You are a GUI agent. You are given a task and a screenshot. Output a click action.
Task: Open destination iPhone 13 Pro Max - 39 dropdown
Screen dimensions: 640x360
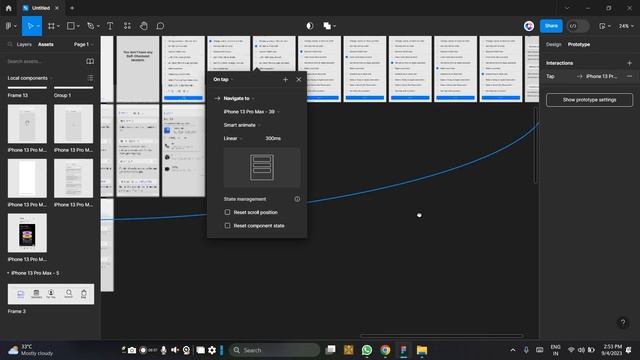pos(251,112)
